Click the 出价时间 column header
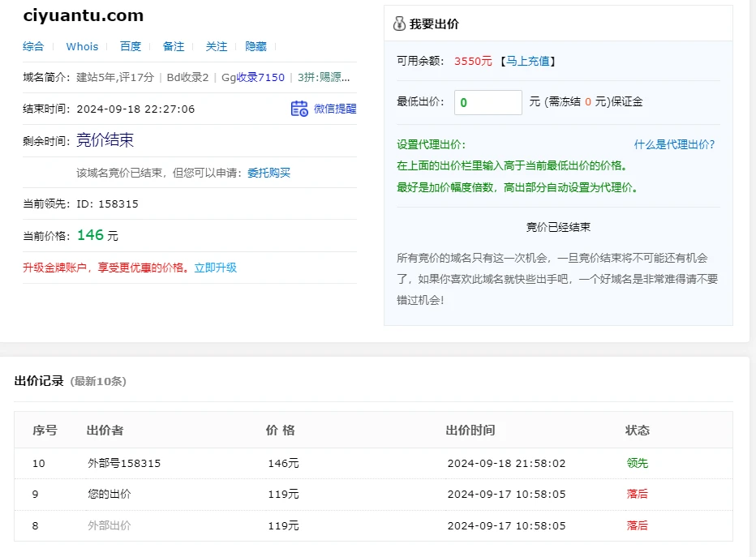Screen dimensions: 756x557 click(x=470, y=430)
